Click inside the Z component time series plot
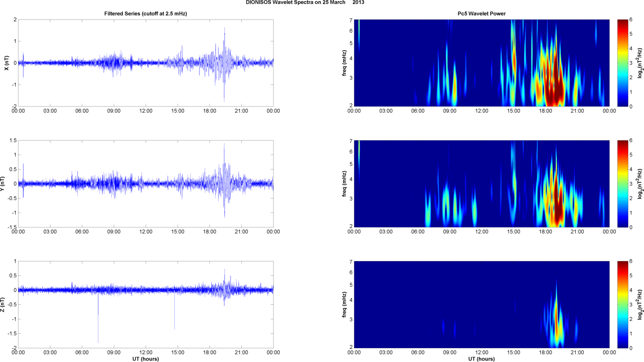Viewport: 644px width, 362px height. 146,305
